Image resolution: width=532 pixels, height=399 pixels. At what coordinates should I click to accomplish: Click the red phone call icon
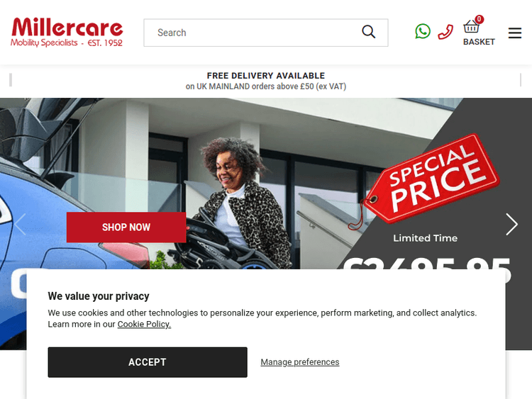(x=445, y=32)
